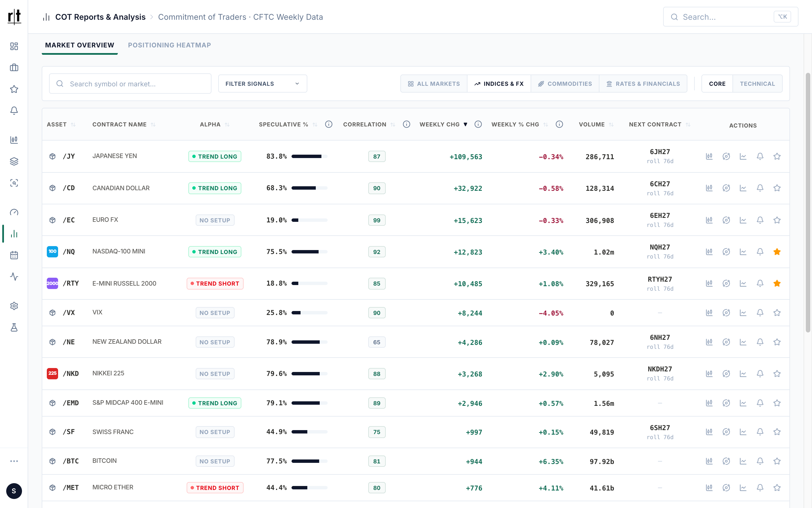This screenshot has width=812, height=508.
Task: Toggle sort on Weekly Chg column
Action: click(x=443, y=124)
